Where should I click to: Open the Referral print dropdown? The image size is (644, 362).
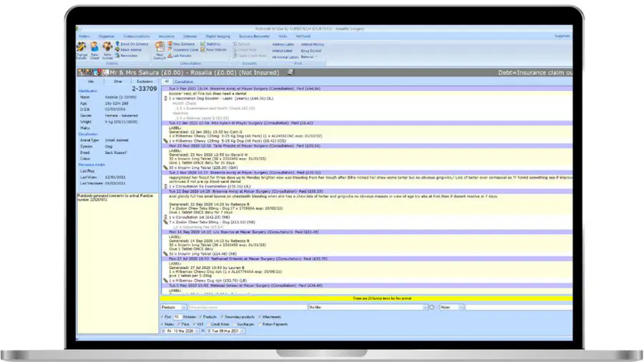point(316,57)
